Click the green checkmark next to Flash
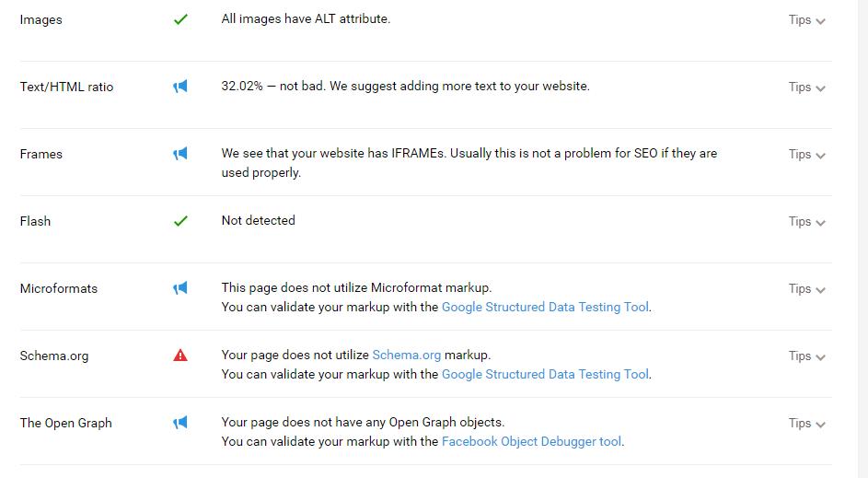This screenshot has height=478, width=868. (180, 221)
